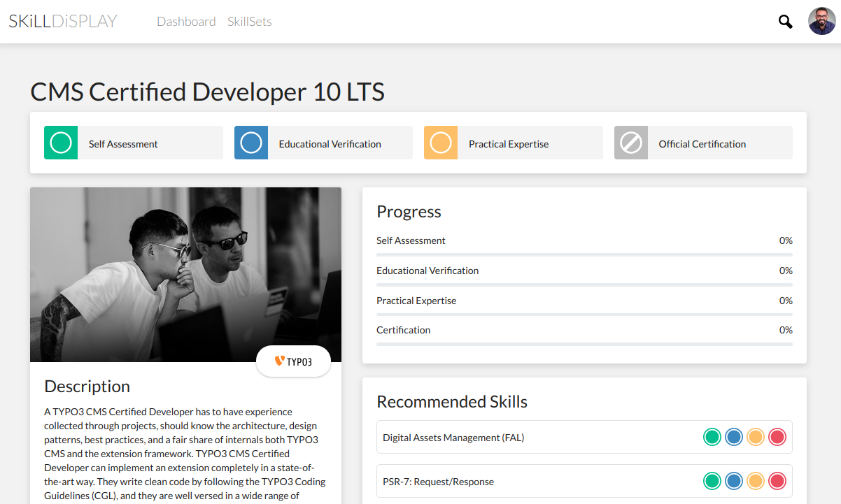Image resolution: width=841 pixels, height=504 pixels.
Task: Click the profile avatar in the top right
Action: pyautogui.click(x=821, y=22)
